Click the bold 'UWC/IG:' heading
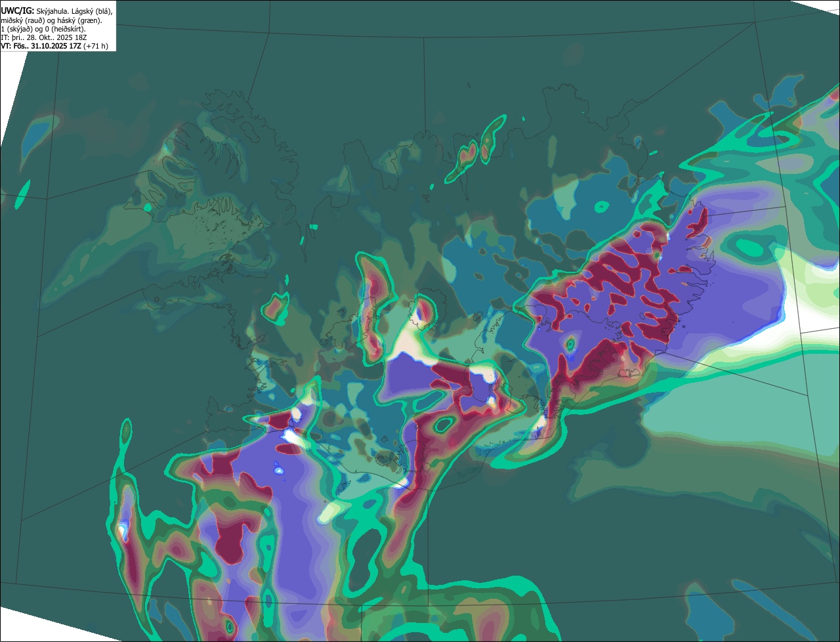The image size is (840, 642). coord(18,11)
